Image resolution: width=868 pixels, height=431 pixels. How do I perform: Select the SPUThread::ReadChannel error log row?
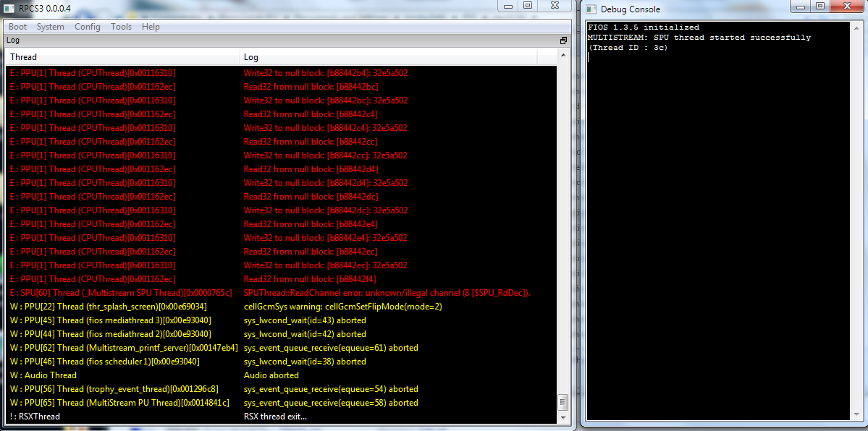click(x=387, y=293)
